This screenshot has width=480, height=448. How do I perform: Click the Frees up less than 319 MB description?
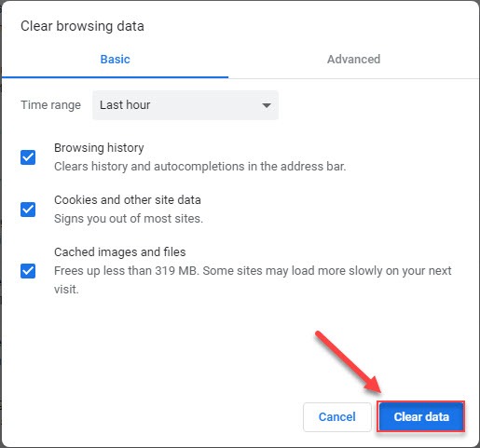point(253,280)
